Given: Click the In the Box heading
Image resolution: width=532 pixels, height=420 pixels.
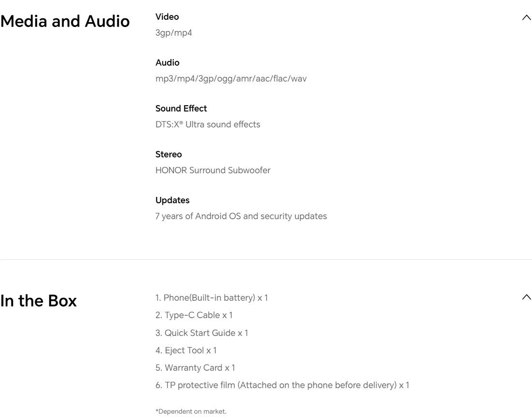Looking at the screenshot, I should (x=39, y=300).
